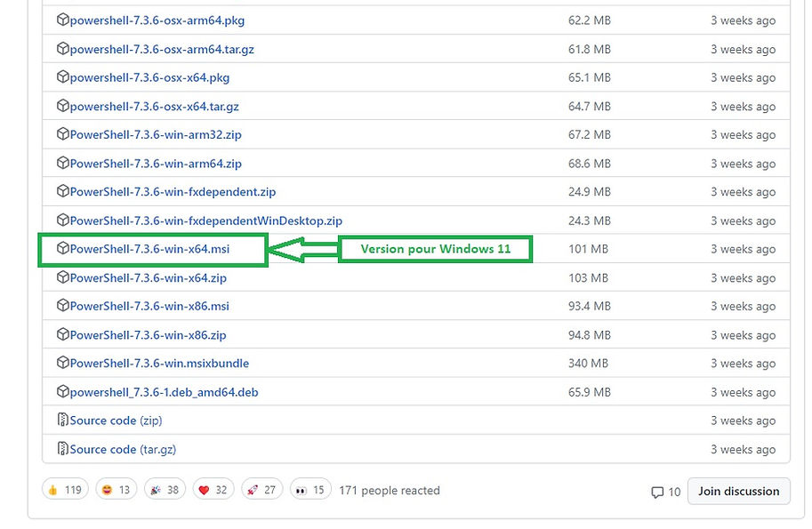Click package icon beside powershell-7.3.6-osx-x64.tar.gz
This screenshot has height=529, width=812.
click(62, 106)
